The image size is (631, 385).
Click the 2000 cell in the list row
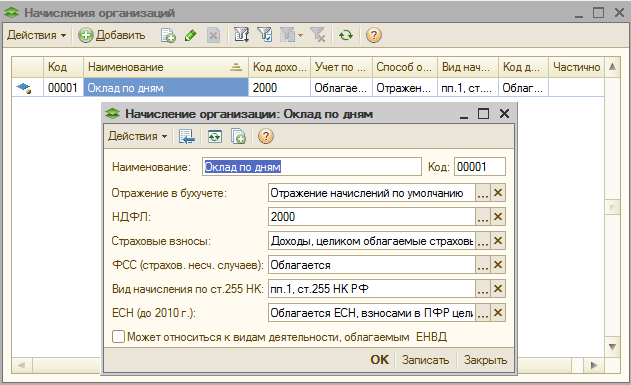coord(279,88)
